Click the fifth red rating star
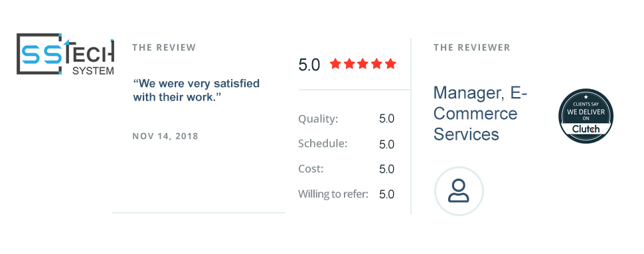Viewport: 644px width, 254px height. click(390, 64)
